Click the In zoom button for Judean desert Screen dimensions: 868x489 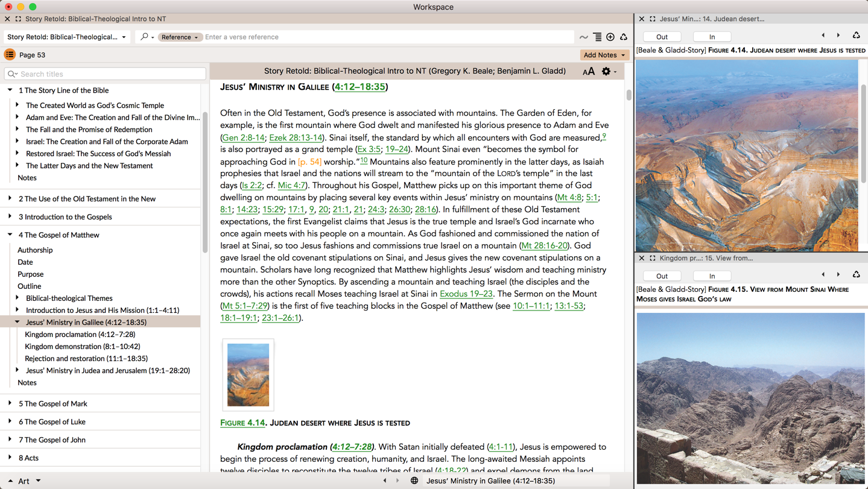coord(712,37)
